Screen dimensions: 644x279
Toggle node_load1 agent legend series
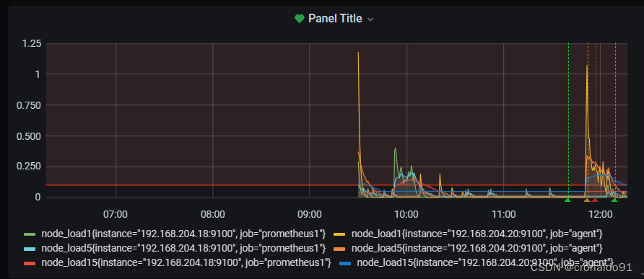[x=477, y=234]
